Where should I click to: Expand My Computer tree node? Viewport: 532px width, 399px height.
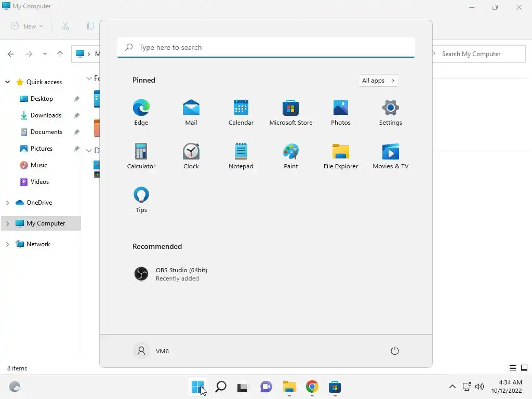point(7,223)
